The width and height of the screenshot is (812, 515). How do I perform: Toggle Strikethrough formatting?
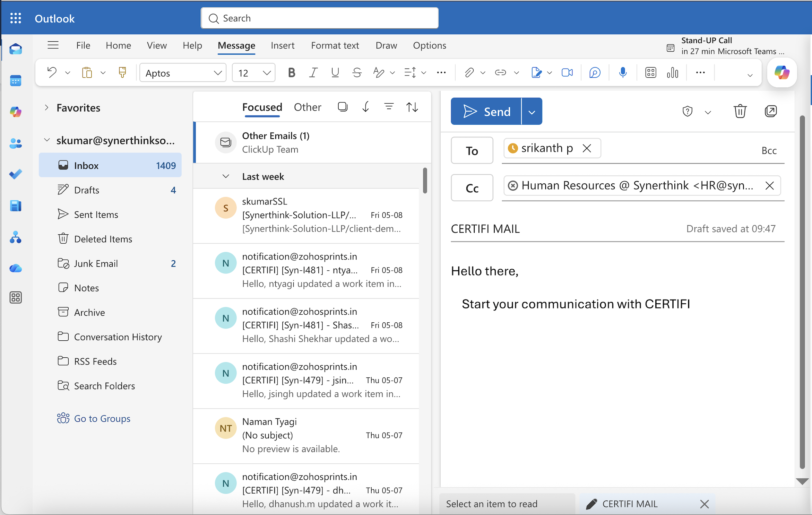click(x=357, y=72)
